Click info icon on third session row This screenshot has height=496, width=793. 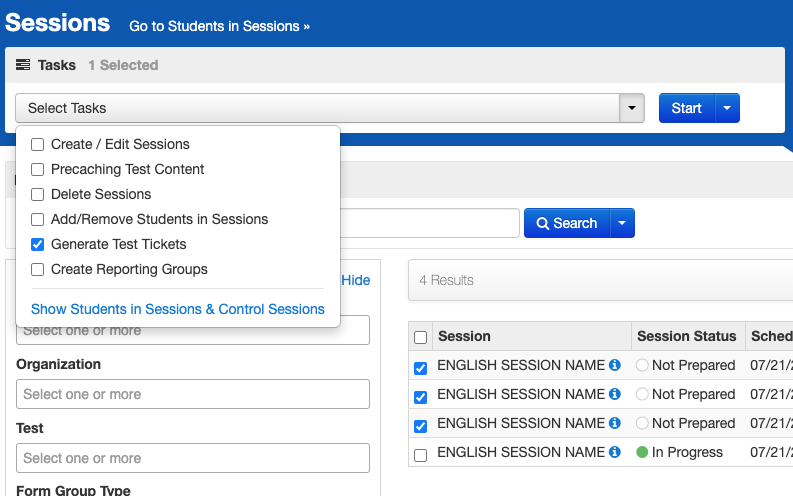(615, 424)
